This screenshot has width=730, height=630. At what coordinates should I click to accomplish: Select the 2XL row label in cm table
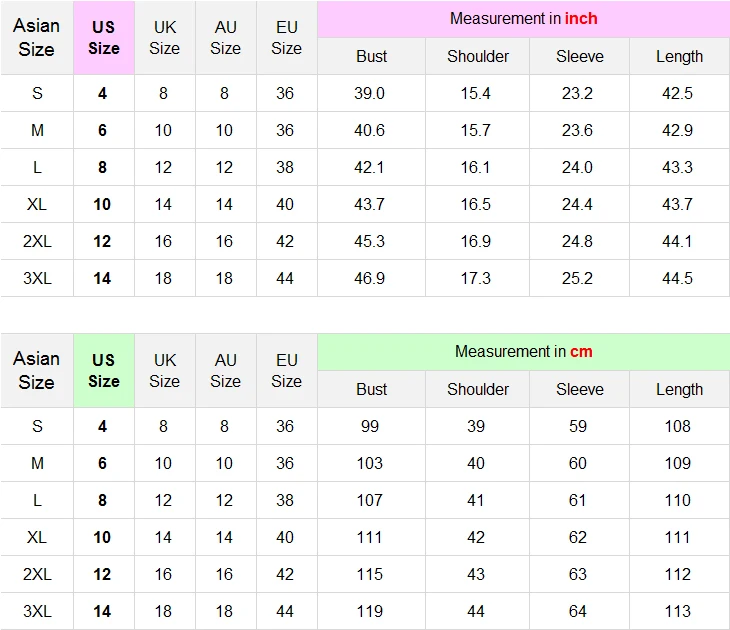point(37,574)
